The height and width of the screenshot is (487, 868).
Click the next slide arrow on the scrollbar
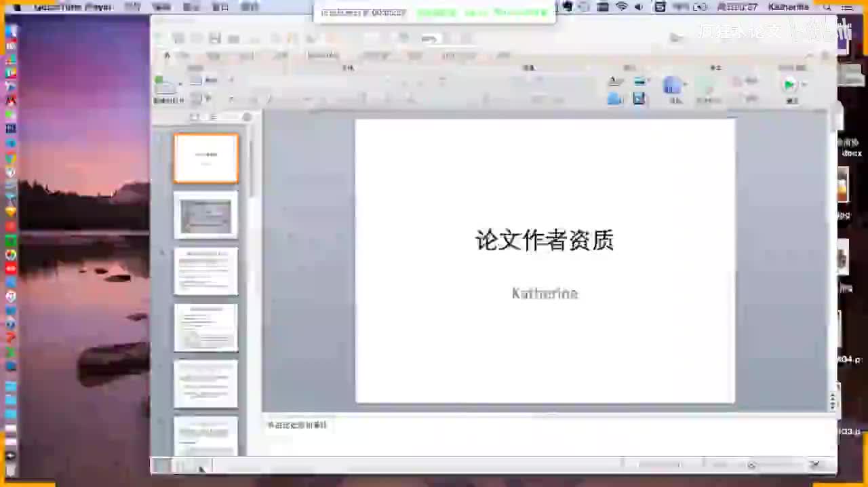pyautogui.click(x=832, y=406)
